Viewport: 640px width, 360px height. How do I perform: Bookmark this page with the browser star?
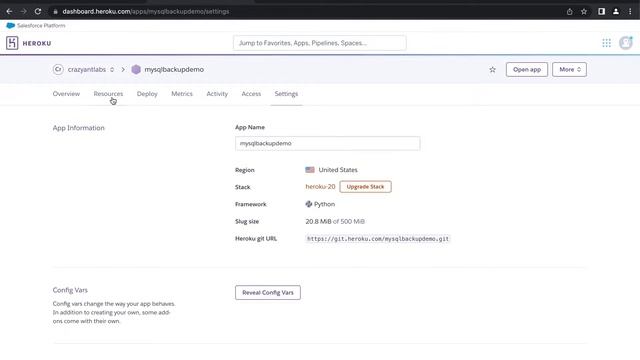pyautogui.click(x=584, y=11)
